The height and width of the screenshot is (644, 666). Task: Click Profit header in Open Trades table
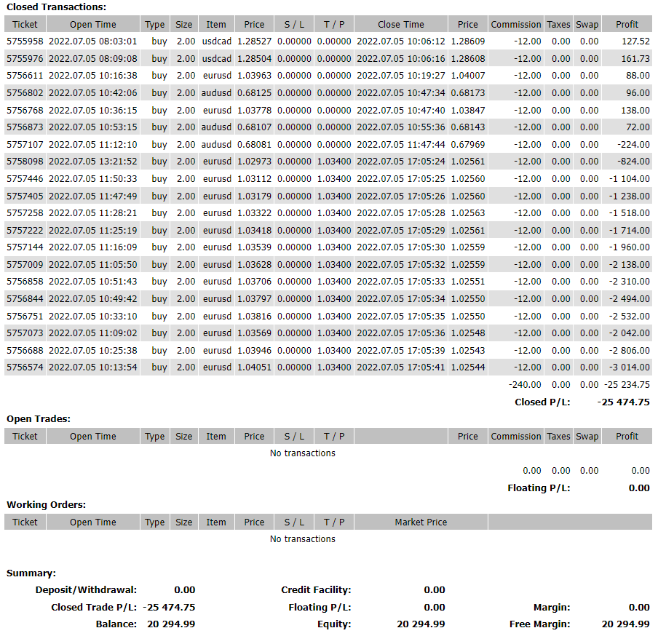pyautogui.click(x=627, y=437)
